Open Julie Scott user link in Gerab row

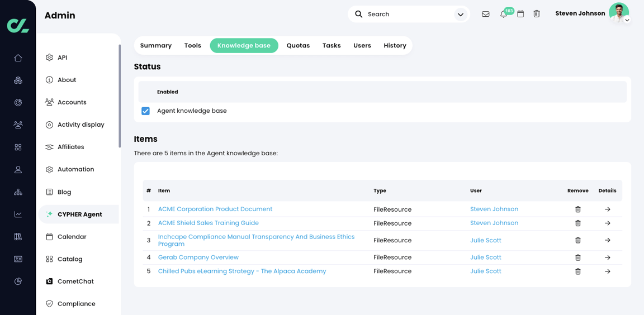click(485, 257)
